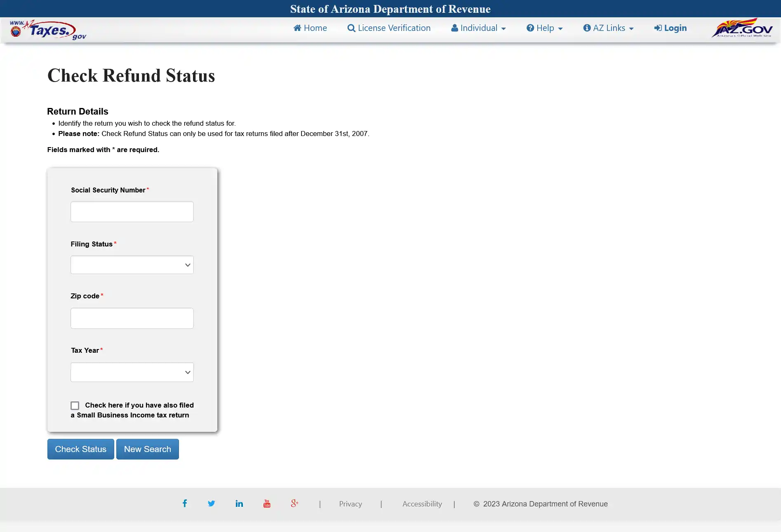Expand the Tax Year dropdown
Screen dimensions: 781x532
point(132,372)
